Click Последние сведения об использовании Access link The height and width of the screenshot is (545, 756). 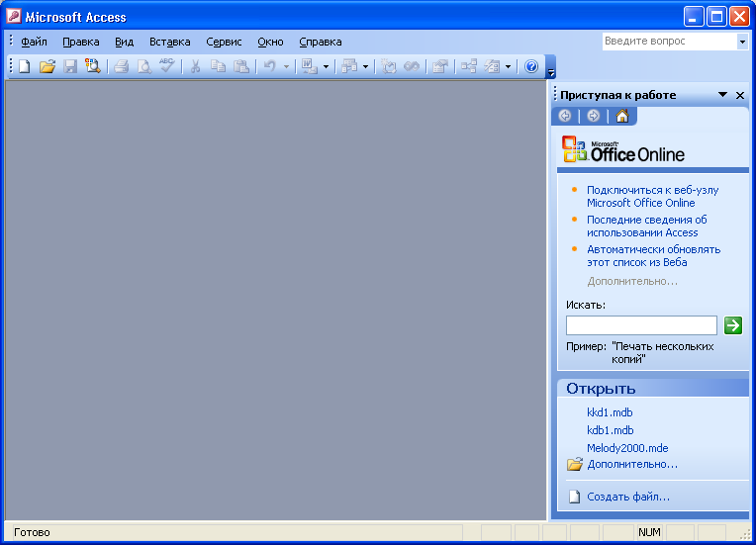pos(646,226)
